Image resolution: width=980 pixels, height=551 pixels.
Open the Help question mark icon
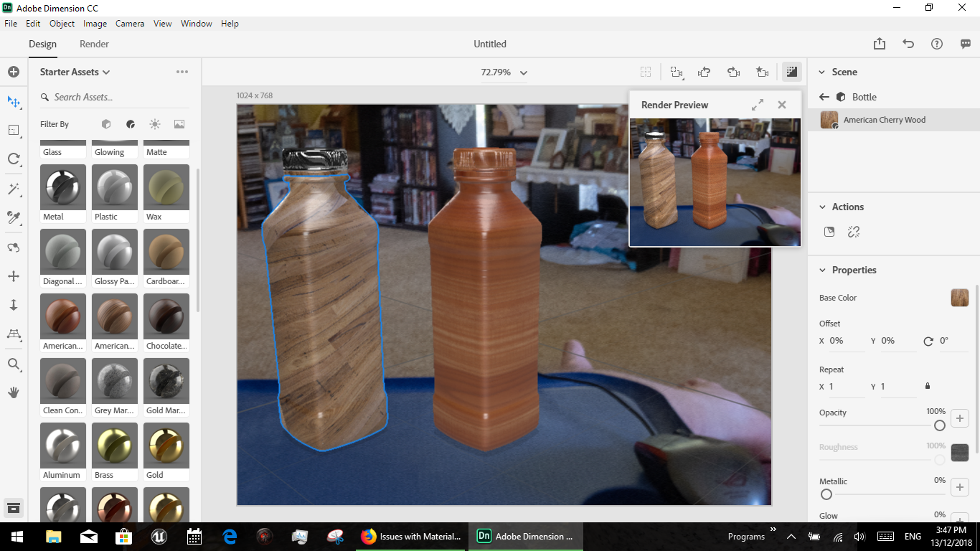[x=937, y=44]
